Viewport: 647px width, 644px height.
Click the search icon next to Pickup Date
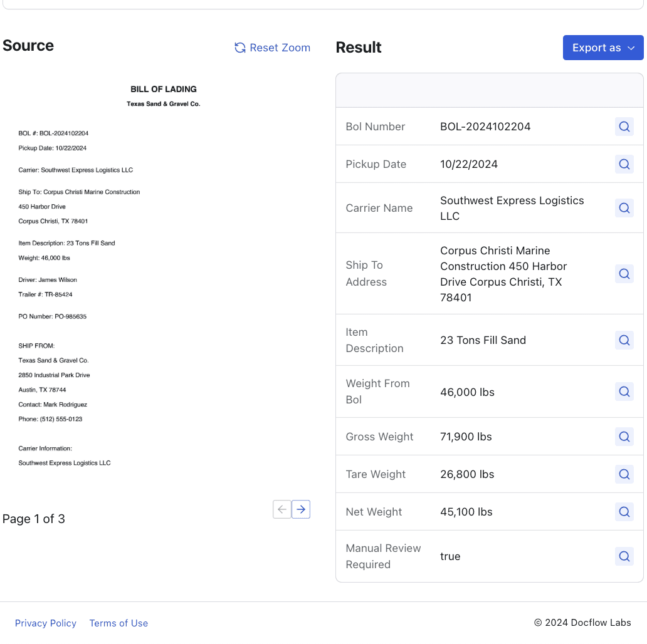[624, 164]
